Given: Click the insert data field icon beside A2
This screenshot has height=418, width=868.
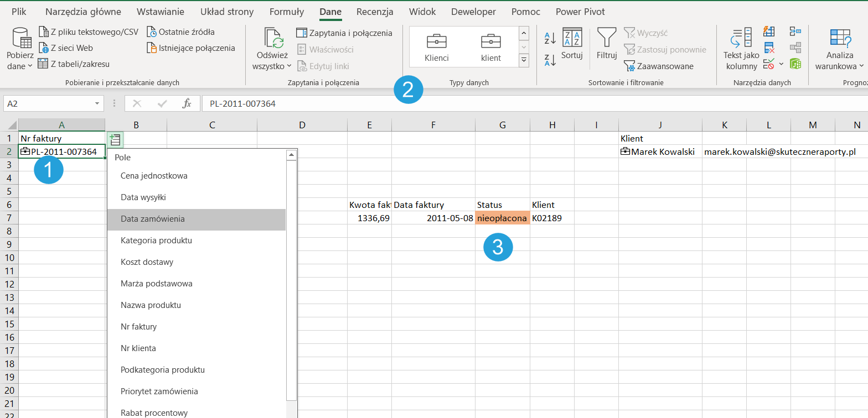Looking at the screenshot, I should coord(115,140).
